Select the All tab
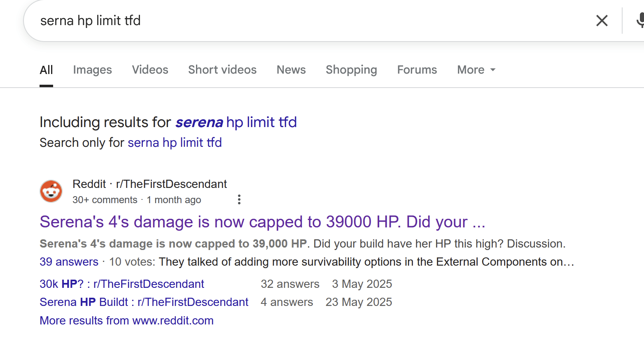The width and height of the screenshot is (644, 352). tap(47, 70)
